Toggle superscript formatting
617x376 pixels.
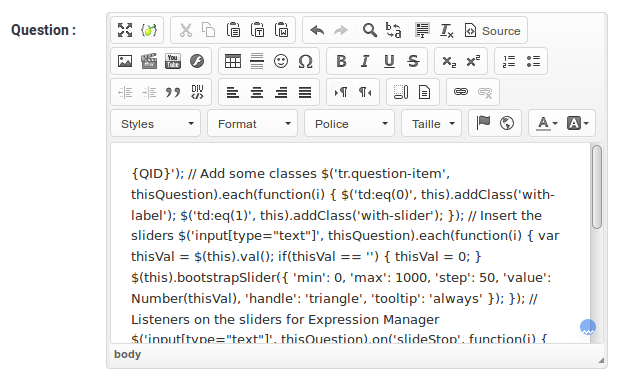click(473, 61)
